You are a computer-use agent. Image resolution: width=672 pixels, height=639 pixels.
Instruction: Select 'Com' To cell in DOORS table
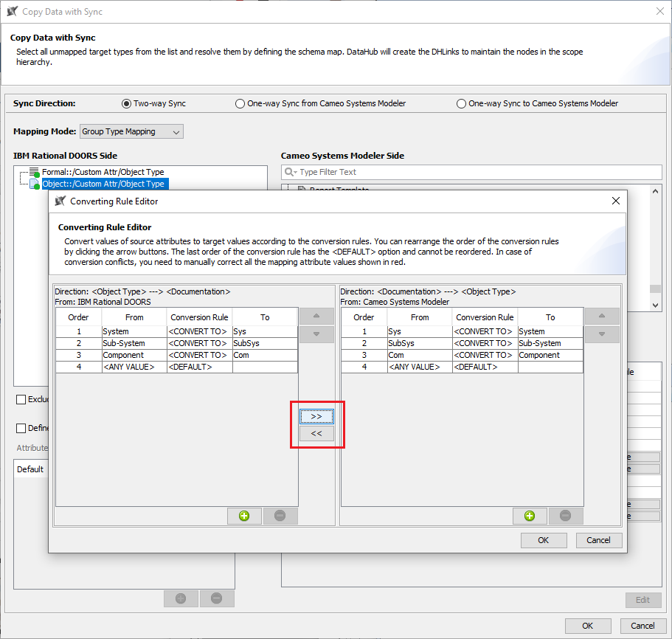click(x=265, y=355)
